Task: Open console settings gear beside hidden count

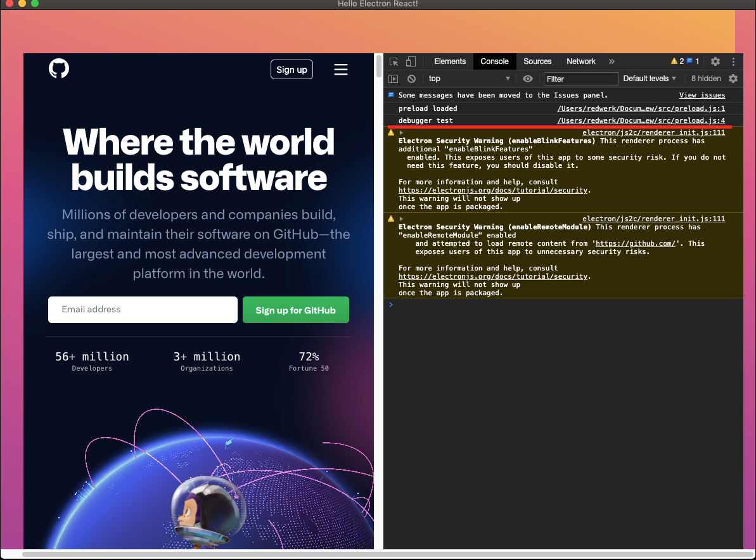Action: click(x=733, y=79)
